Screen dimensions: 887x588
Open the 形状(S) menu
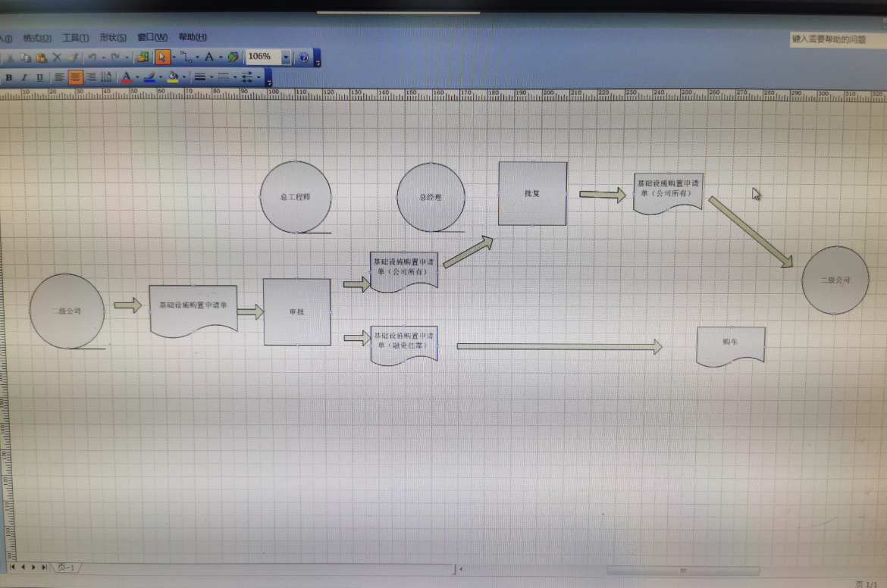pyautogui.click(x=113, y=37)
